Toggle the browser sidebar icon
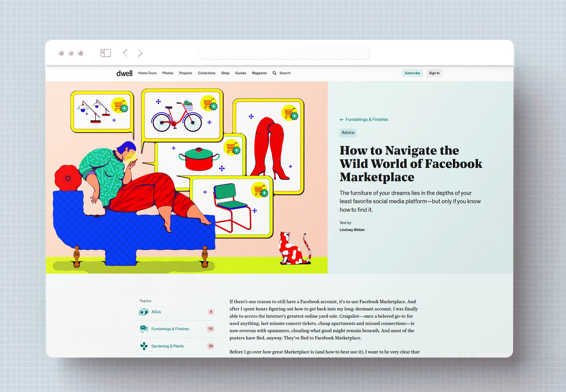Image resolution: width=566 pixels, height=392 pixels. pos(106,53)
